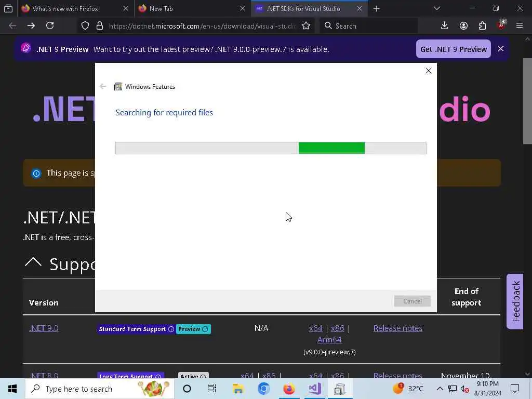The image size is (532, 399).
Task: Click back arrow in Windows Features dialog
Action: [103, 87]
